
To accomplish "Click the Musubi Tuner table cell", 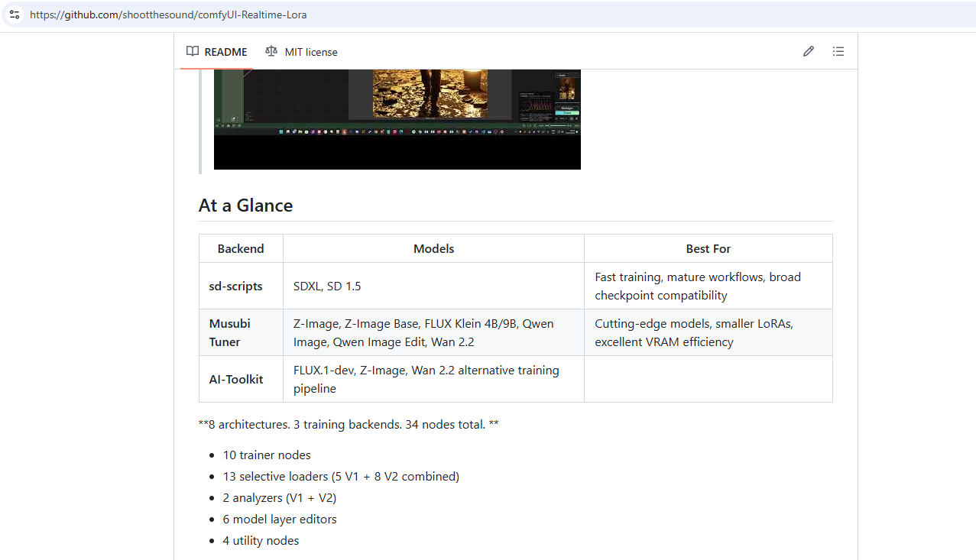I will 241,332.
